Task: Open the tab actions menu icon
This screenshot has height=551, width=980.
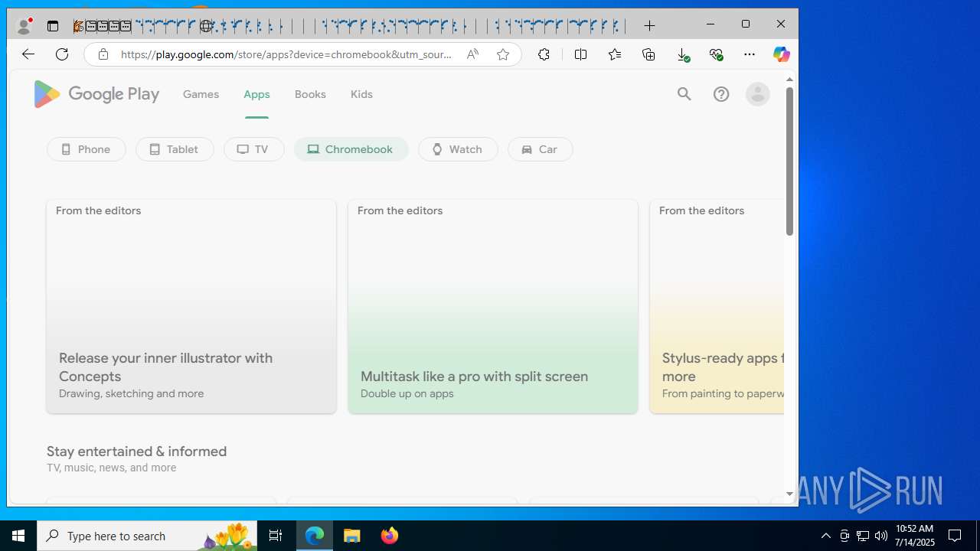Action: [x=53, y=26]
